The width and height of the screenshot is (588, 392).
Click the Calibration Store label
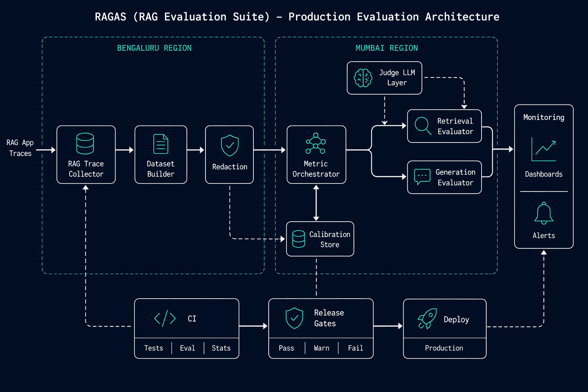330,239
